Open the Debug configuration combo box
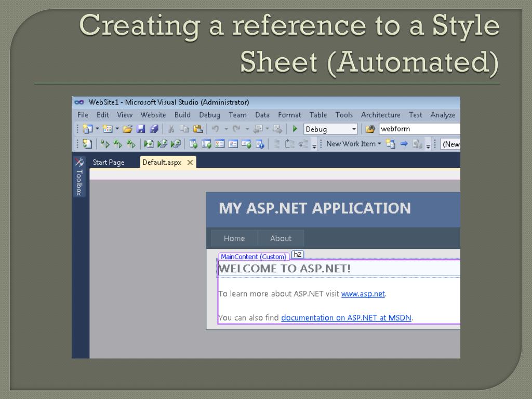The height and width of the screenshot is (399, 532). 330,129
